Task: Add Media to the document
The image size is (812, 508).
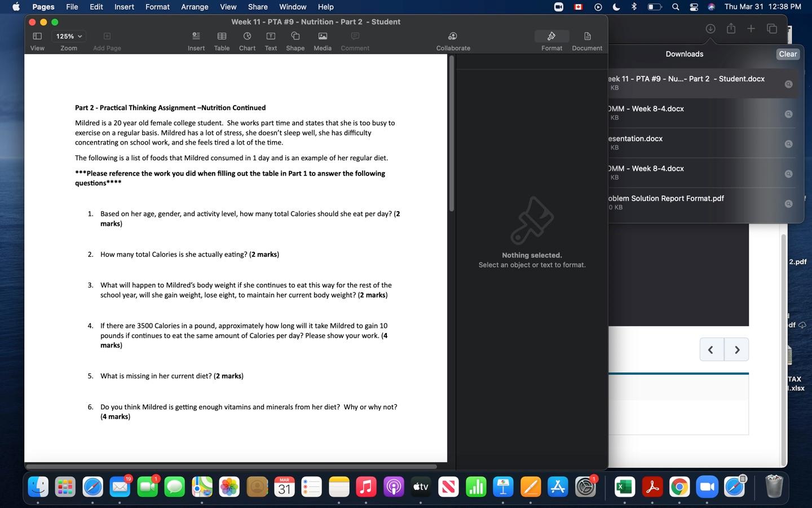Action: tap(322, 40)
